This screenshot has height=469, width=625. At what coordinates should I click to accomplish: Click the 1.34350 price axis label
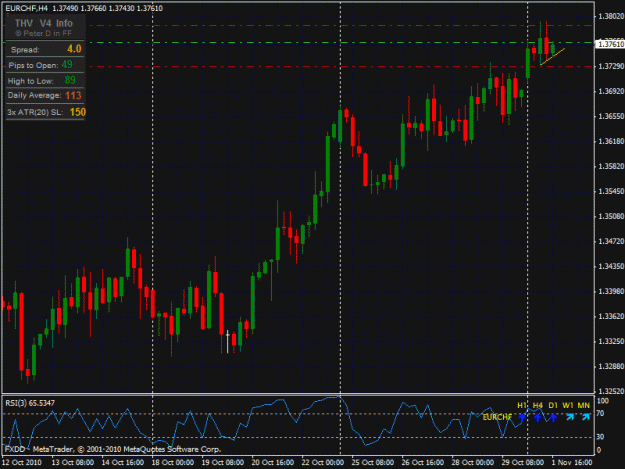[611, 266]
